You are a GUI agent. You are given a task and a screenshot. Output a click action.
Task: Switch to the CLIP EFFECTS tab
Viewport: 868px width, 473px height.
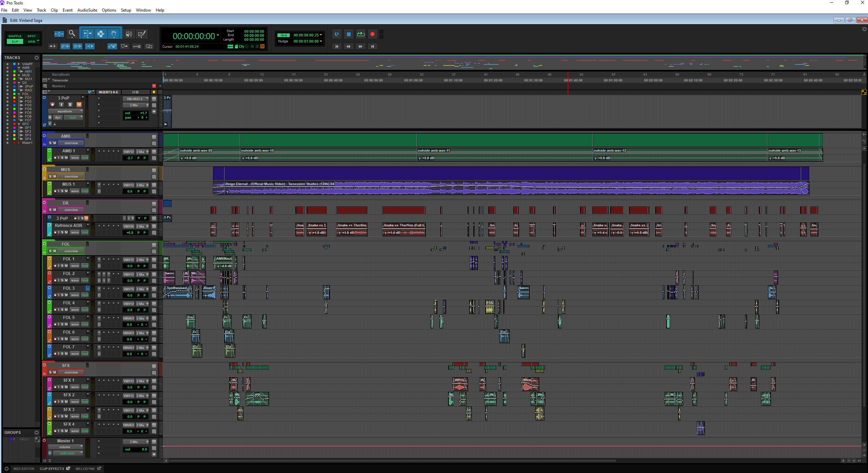[55, 469]
